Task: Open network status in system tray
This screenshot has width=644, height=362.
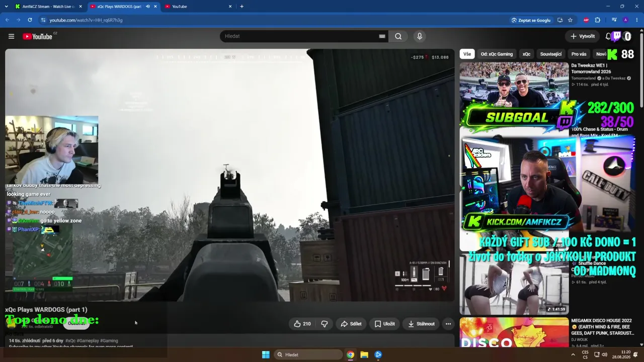Action: coord(597,354)
